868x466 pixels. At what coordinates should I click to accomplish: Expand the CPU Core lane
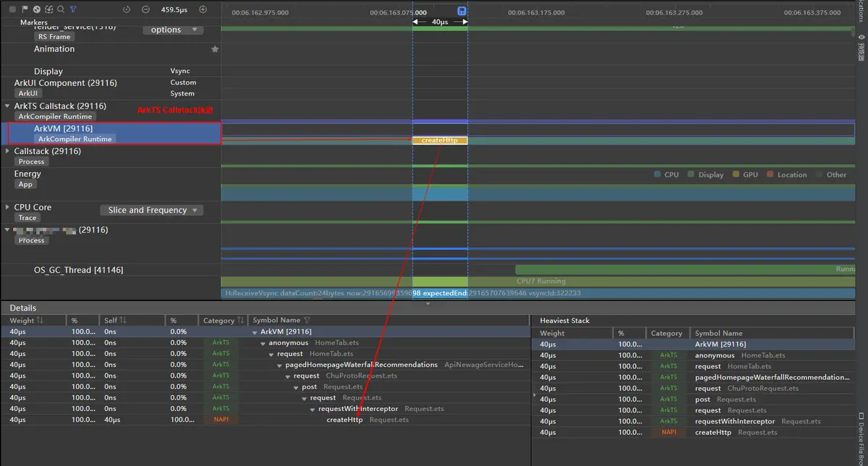pos(8,207)
